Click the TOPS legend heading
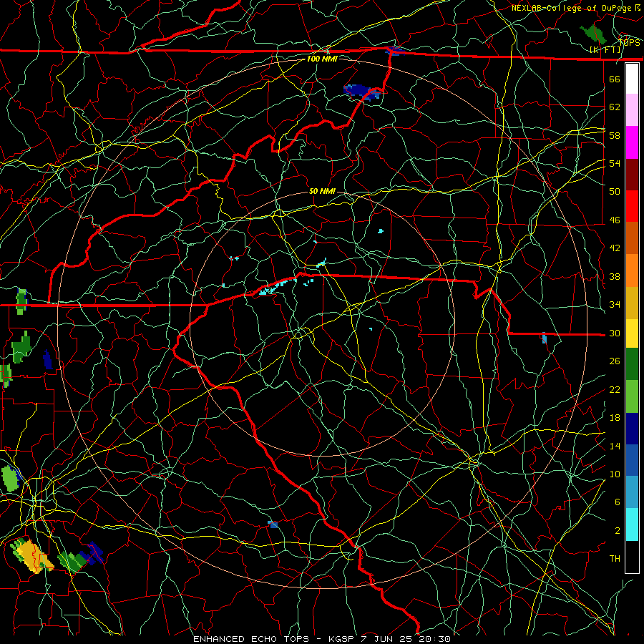 point(629,43)
